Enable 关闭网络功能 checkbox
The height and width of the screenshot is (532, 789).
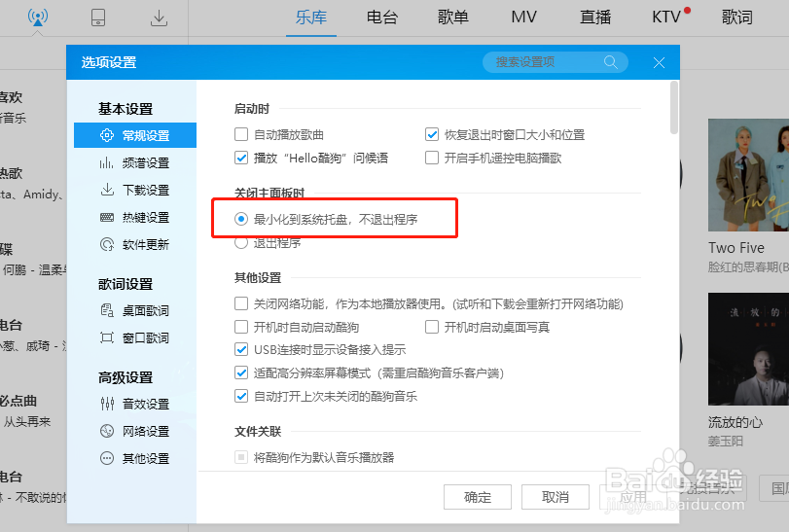(x=241, y=303)
